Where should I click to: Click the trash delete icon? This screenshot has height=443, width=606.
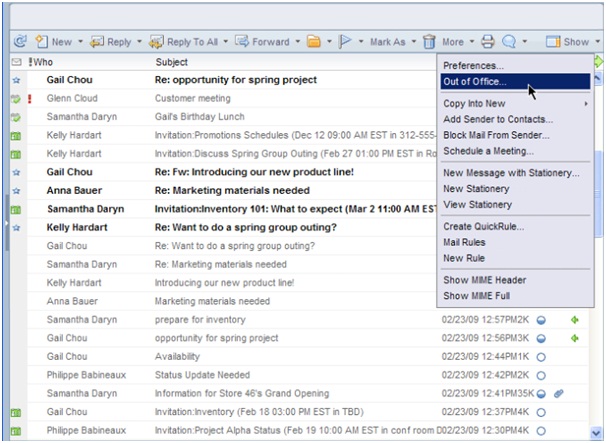coord(429,41)
